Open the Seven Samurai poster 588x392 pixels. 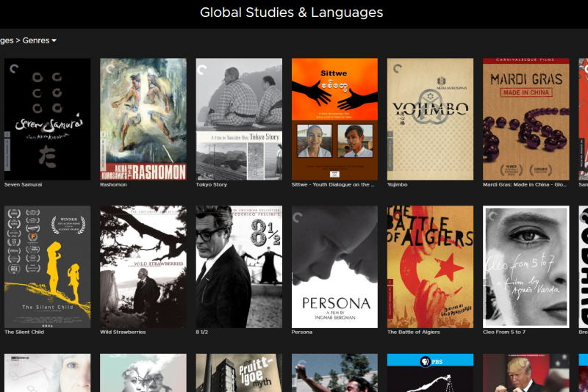click(47, 119)
